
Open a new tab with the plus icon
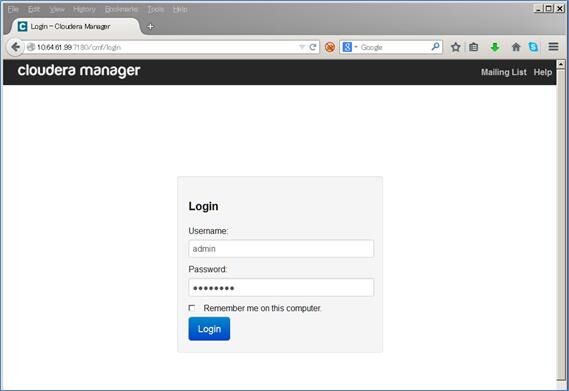coord(150,27)
